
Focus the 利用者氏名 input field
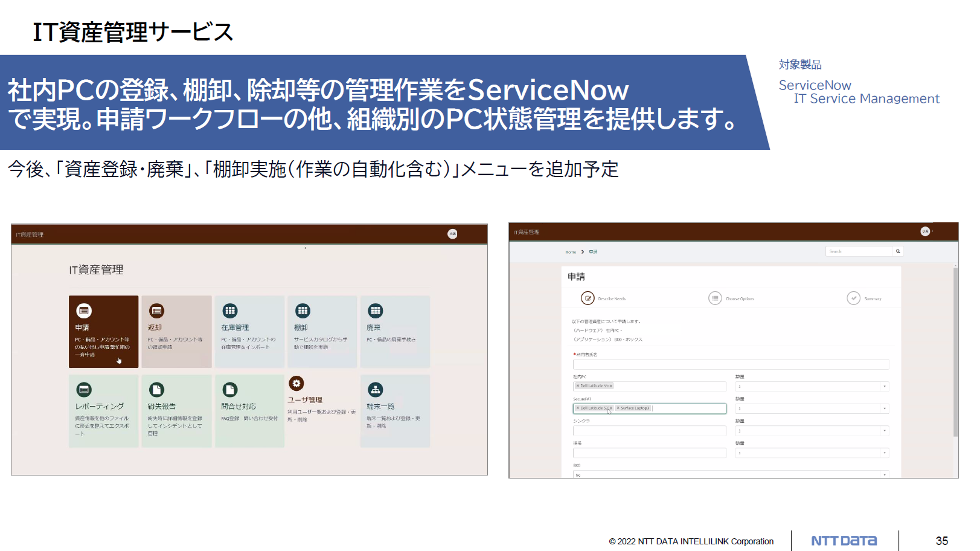[x=731, y=364]
